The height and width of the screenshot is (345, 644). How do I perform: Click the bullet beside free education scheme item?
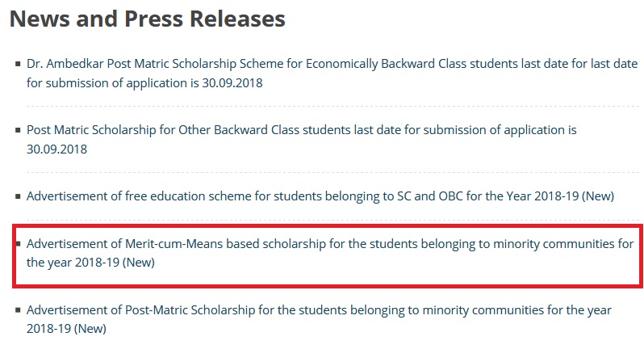(x=18, y=196)
